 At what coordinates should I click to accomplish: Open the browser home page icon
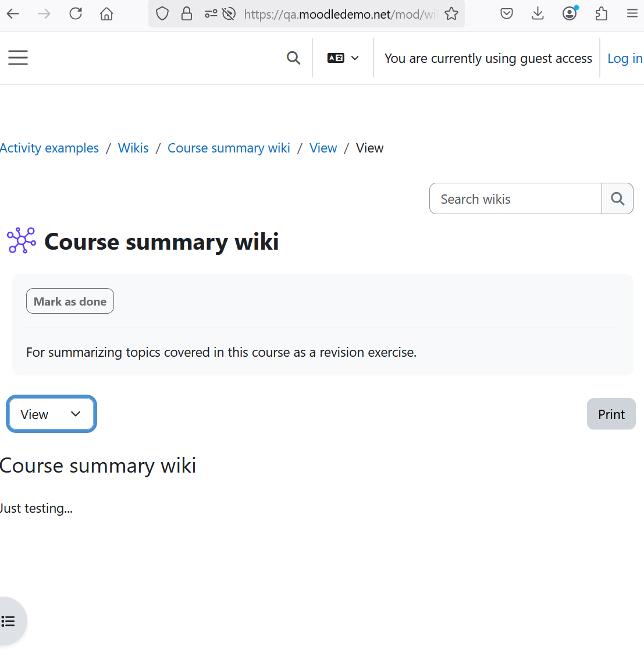pos(106,14)
